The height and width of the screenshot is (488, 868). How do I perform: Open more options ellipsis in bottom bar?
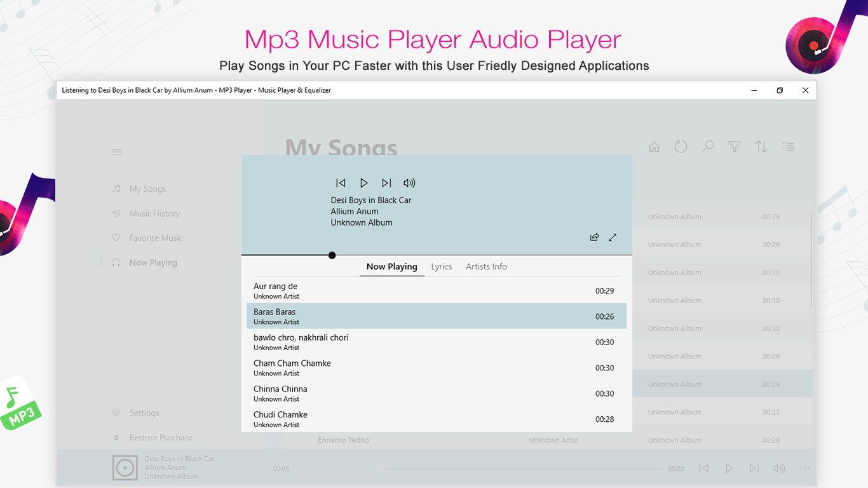[804, 468]
